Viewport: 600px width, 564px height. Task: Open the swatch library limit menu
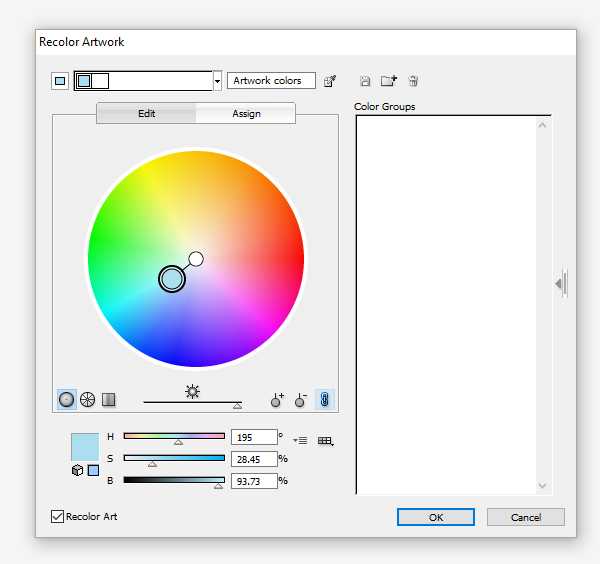325,440
